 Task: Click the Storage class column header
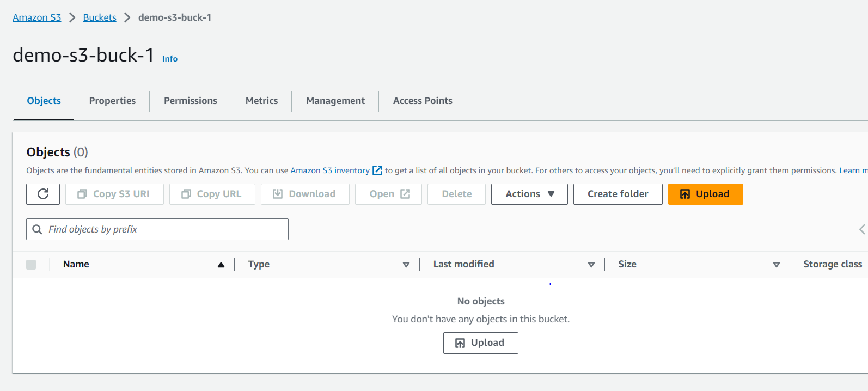coord(833,264)
